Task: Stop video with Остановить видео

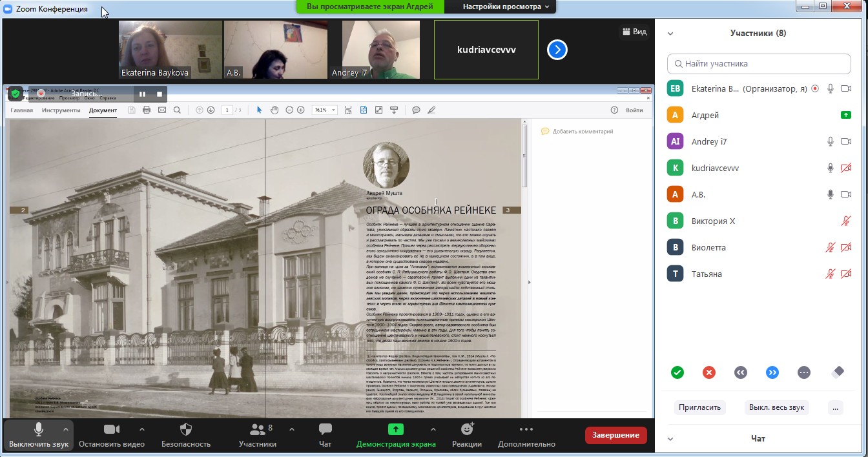Action: 112,430
